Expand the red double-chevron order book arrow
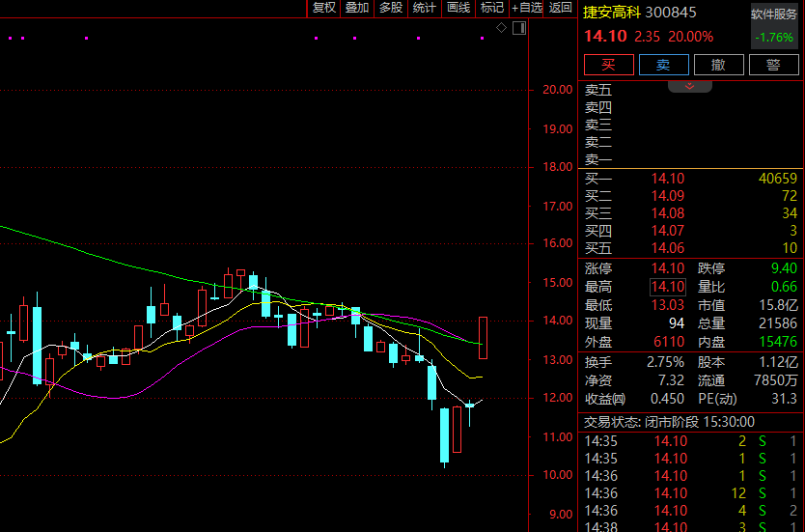 [x=690, y=86]
